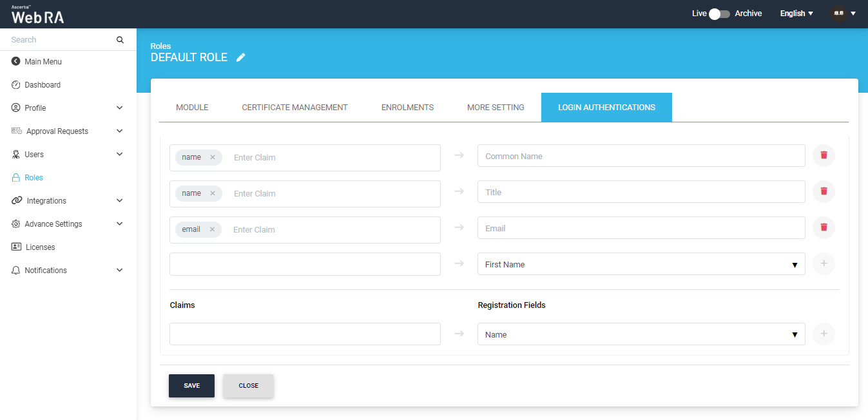Open the English language dropdown
868x420 pixels.
(796, 14)
